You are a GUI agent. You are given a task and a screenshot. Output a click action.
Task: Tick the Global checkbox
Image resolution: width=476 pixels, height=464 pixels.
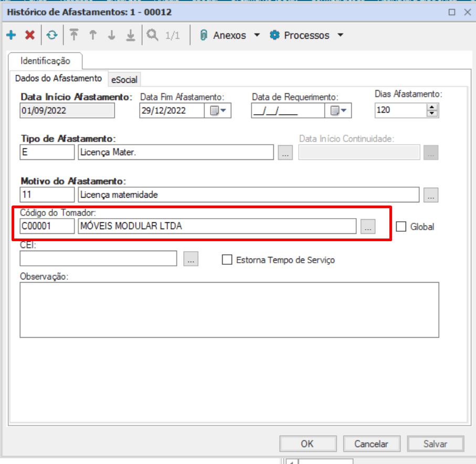[401, 226]
